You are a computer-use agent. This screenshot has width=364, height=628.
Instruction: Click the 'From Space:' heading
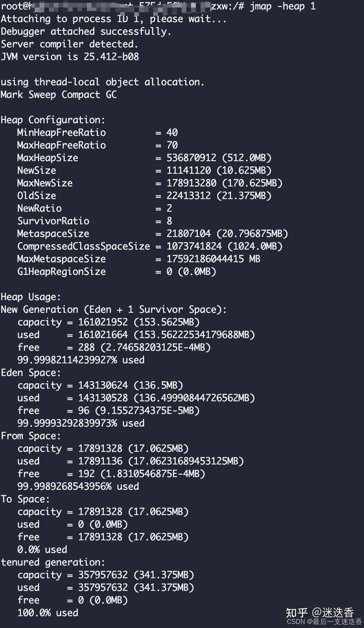point(31,436)
